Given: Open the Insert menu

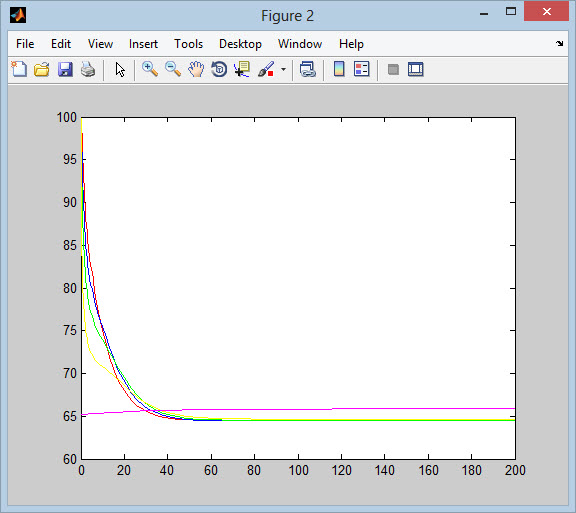Looking at the screenshot, I should [x=143, y=44].
